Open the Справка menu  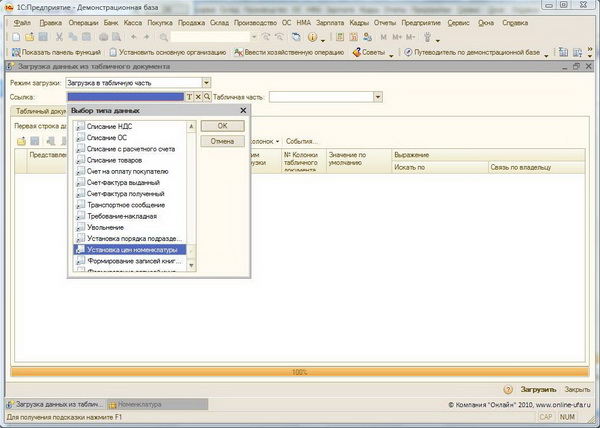coord(515,23)
